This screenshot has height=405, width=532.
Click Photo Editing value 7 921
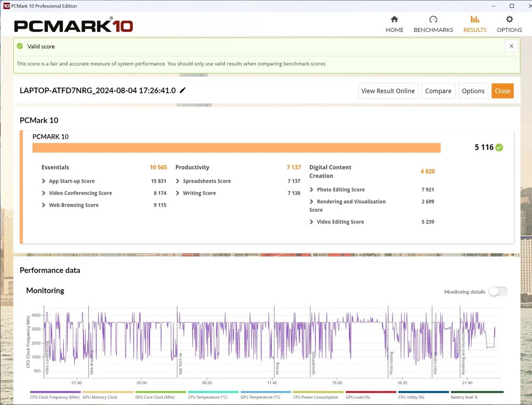click(x=428, y=190)
